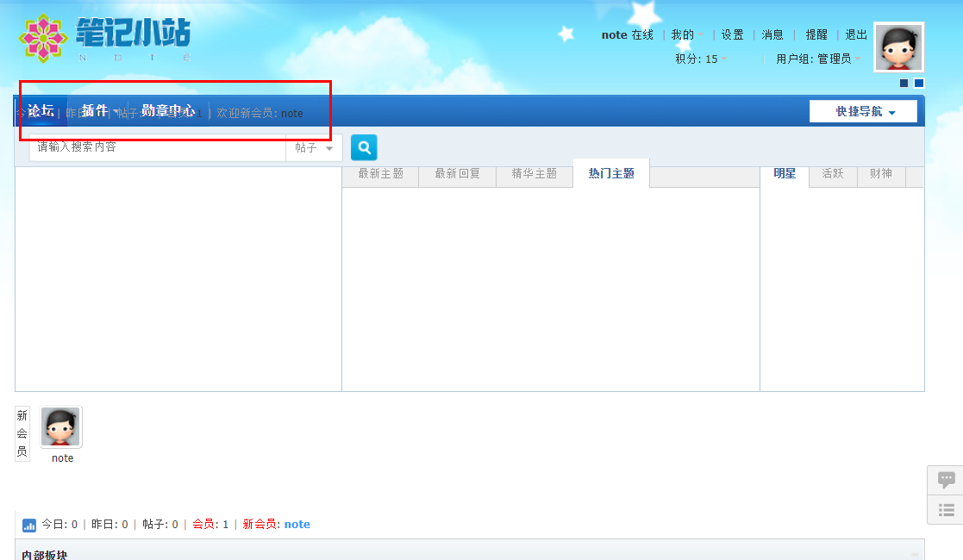Open the 设置 settings link

tap(732, 35)
